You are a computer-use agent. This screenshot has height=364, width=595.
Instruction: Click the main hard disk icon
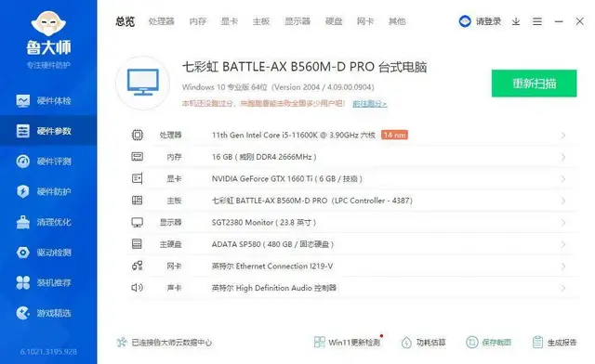click(137, 244)
